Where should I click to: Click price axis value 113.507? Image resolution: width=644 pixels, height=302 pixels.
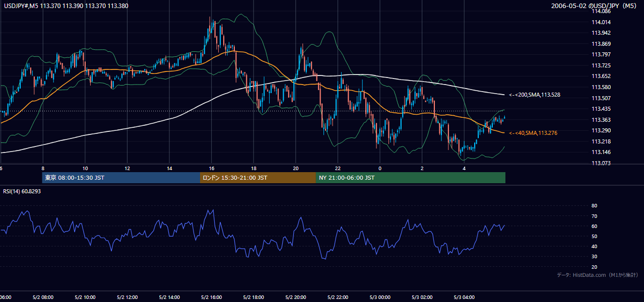[x=601, y=98]
